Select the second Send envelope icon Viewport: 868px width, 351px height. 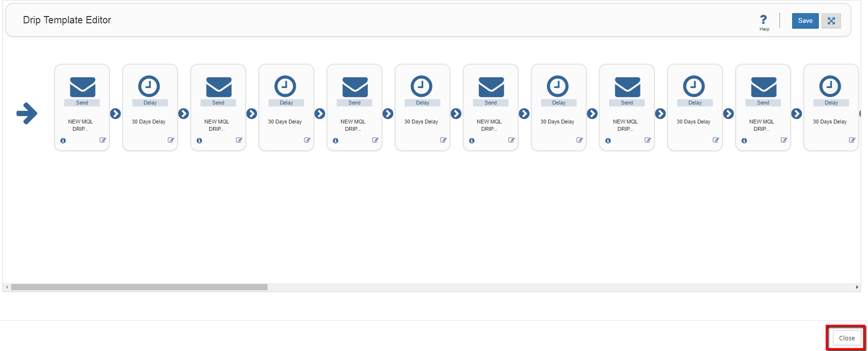pyautogui.click(x=218, y=87)
